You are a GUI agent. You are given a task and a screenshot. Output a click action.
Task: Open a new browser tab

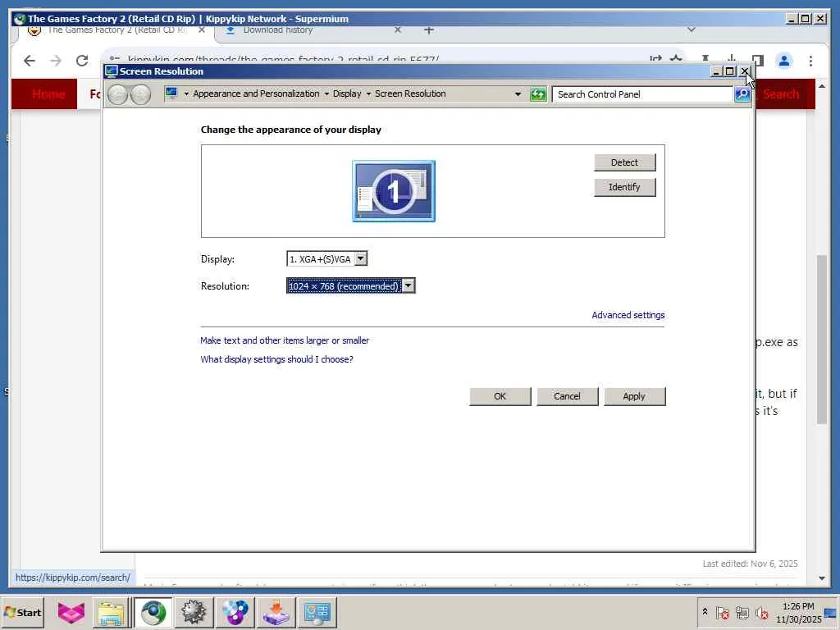point(428,30)
